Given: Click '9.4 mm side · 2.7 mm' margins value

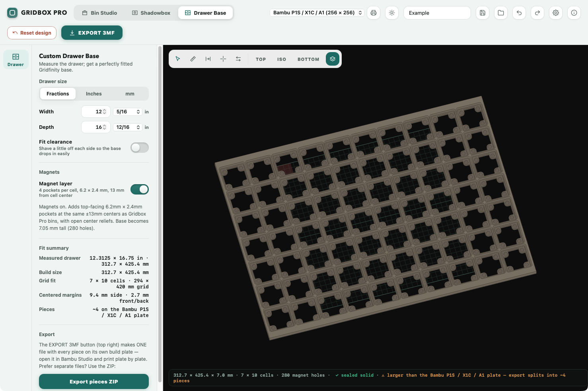Looking at the screenshot, I should point(119,295).
